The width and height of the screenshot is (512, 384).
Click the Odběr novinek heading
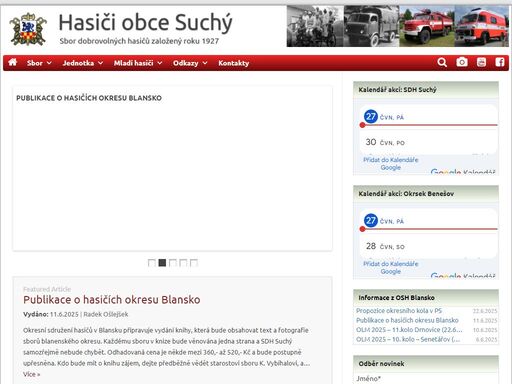pyautogui.click(x=381, y=364)
